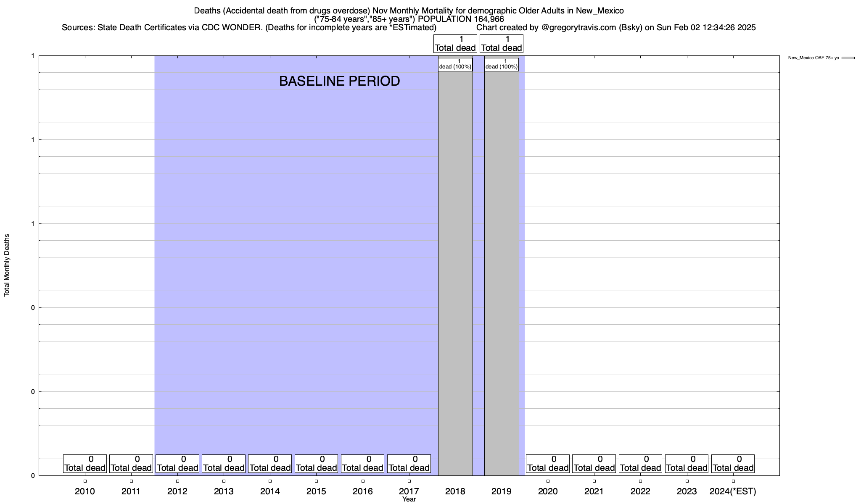Click the 2020 axis tick marker

pos(548,481)
